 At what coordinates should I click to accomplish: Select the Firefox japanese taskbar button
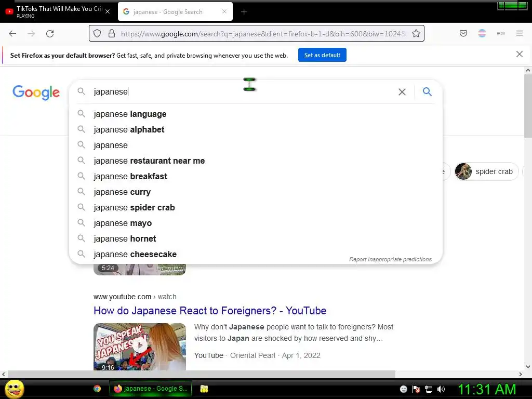pos(151,389)
